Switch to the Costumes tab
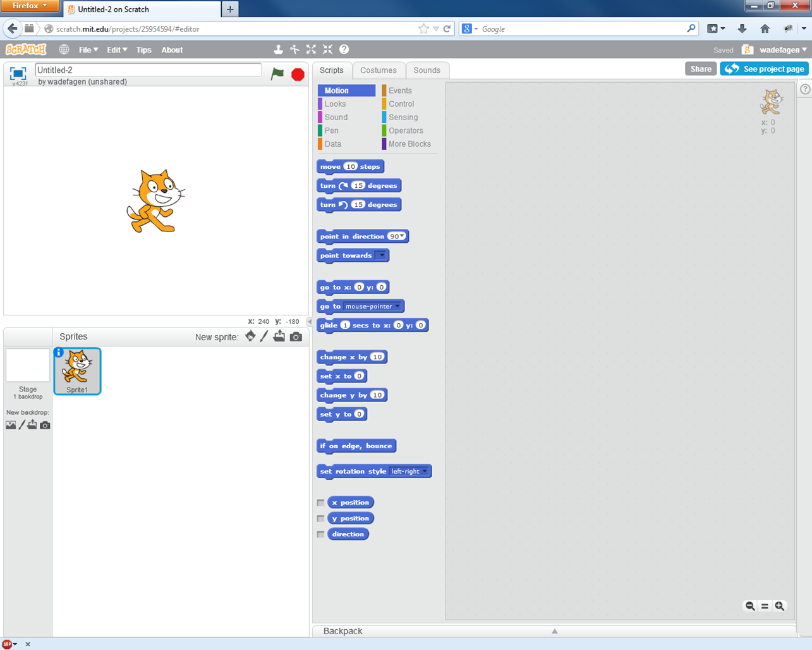Image resolution: width=812 pixels, height=650 pixels. coord(378,70)
